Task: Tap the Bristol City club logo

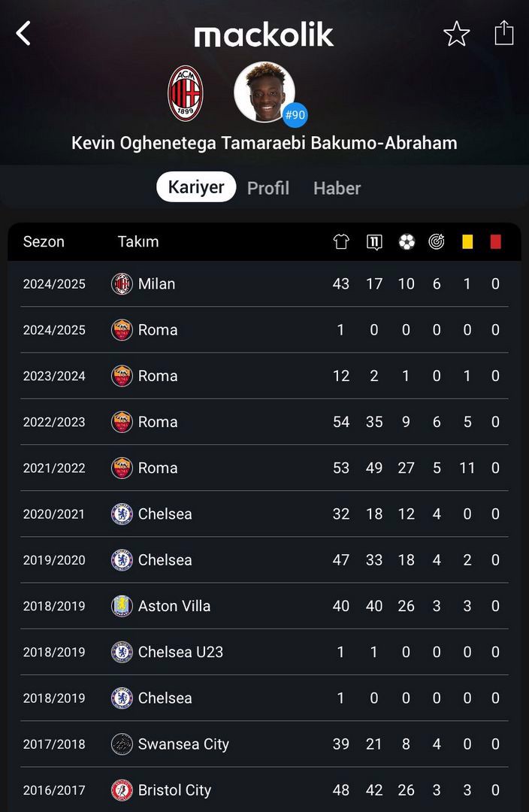Action: coord(122,789)
